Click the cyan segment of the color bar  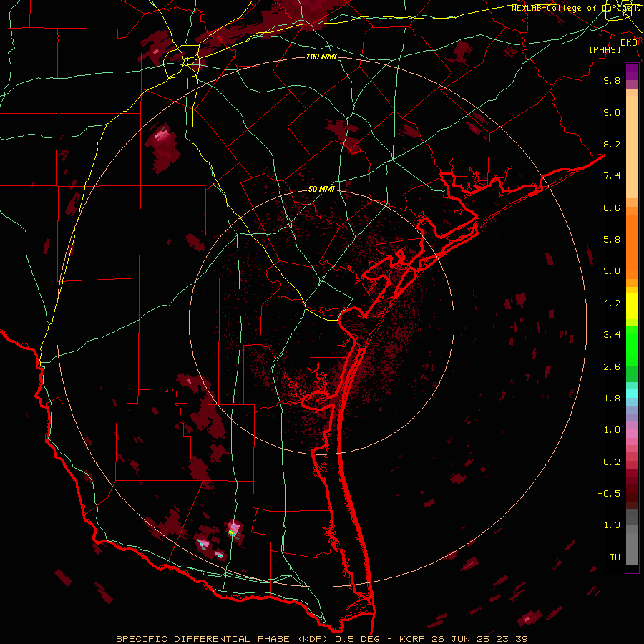[x=632, y=394]
